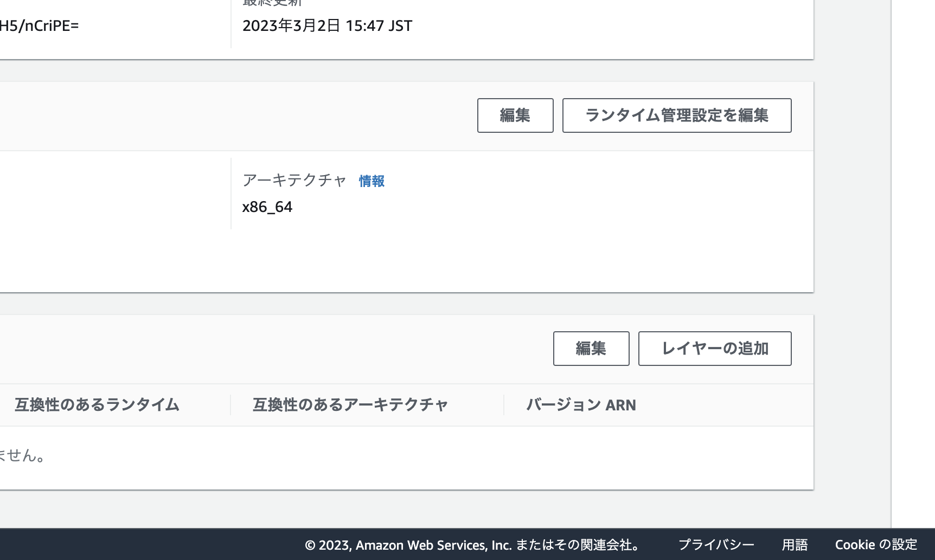Click inside the layers panel header area

click(x=271, y=349)
